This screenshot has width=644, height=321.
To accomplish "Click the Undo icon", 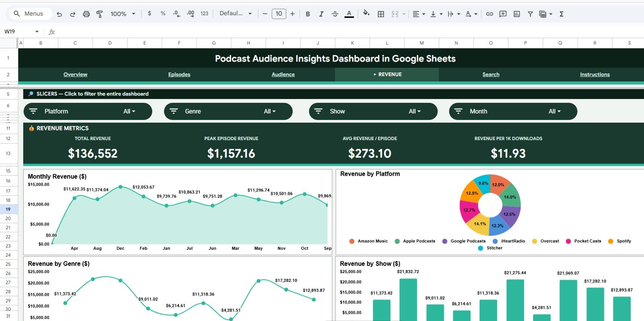I will point(59,14).
